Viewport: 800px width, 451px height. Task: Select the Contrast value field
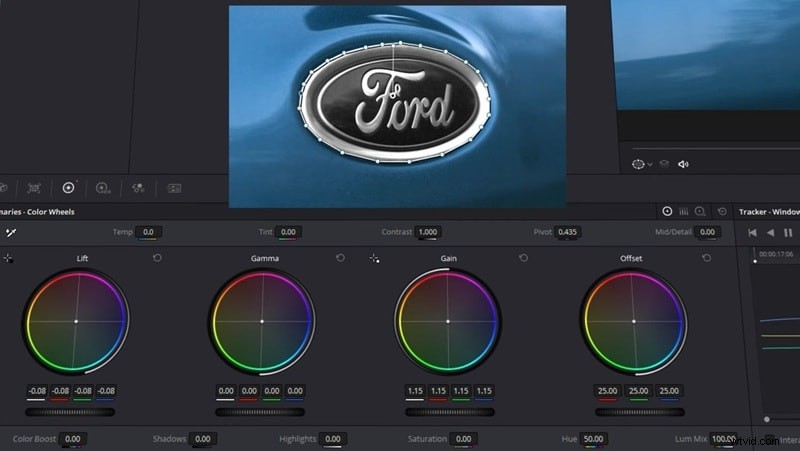[428, 232]
